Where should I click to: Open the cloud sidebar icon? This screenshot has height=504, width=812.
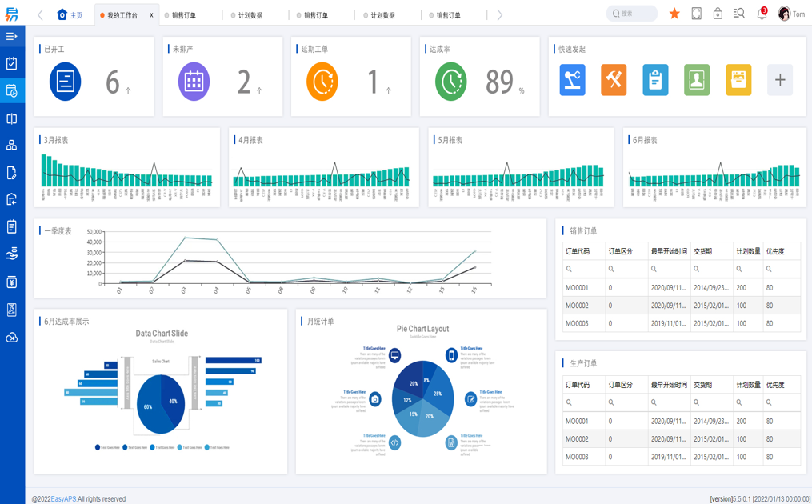(12, 338)
